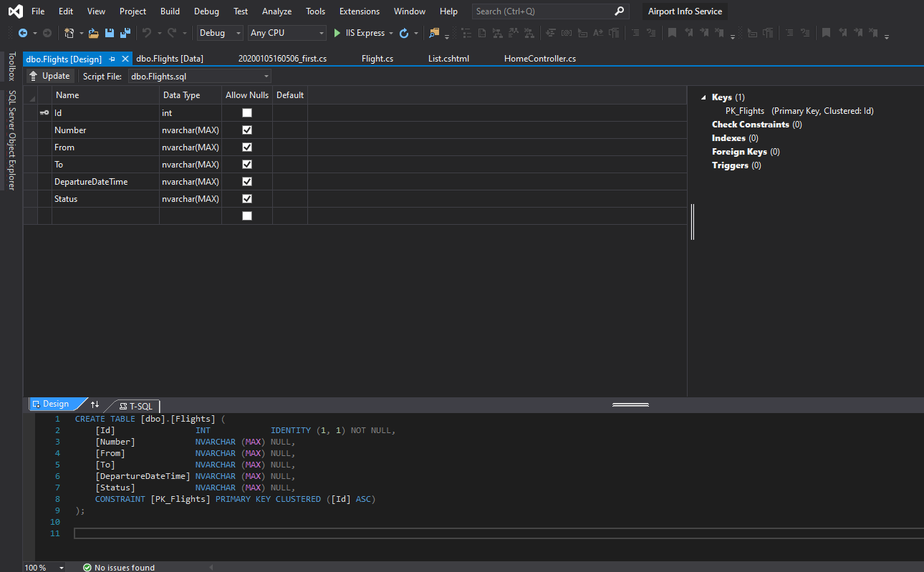Toggle Allow Nulls for From column
Image resolution: width=924 pixels, height=572 pixels.
pyautogui.click(x=247, y=147)
